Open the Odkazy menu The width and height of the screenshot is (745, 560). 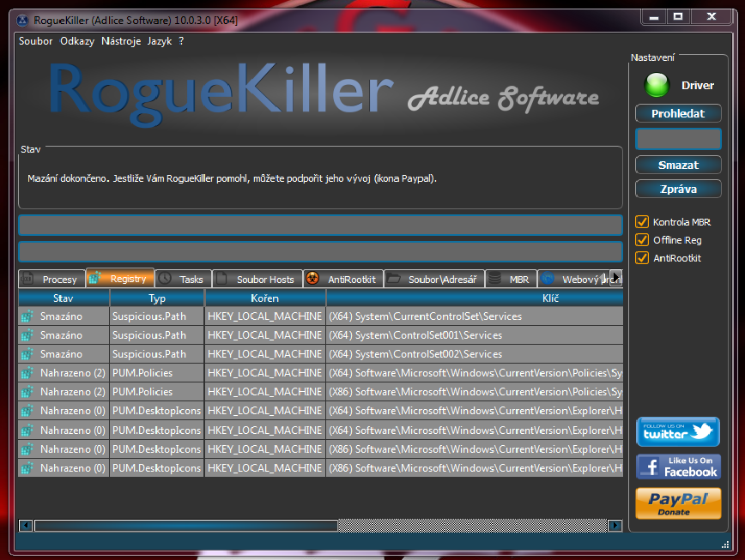[77, 41]
